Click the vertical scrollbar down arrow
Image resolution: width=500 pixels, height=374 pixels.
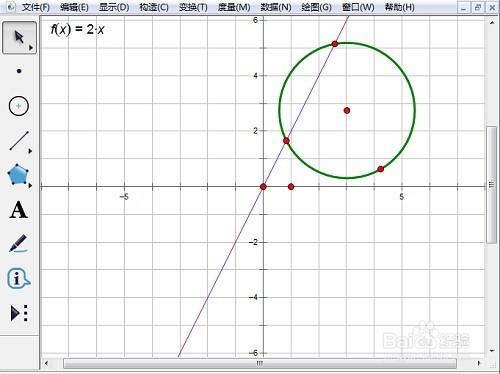point(492,351)
